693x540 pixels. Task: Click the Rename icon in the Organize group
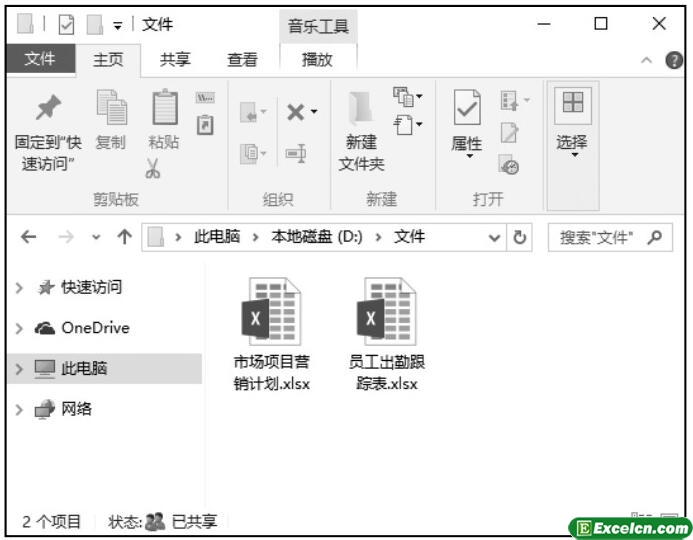coord(296,153)
